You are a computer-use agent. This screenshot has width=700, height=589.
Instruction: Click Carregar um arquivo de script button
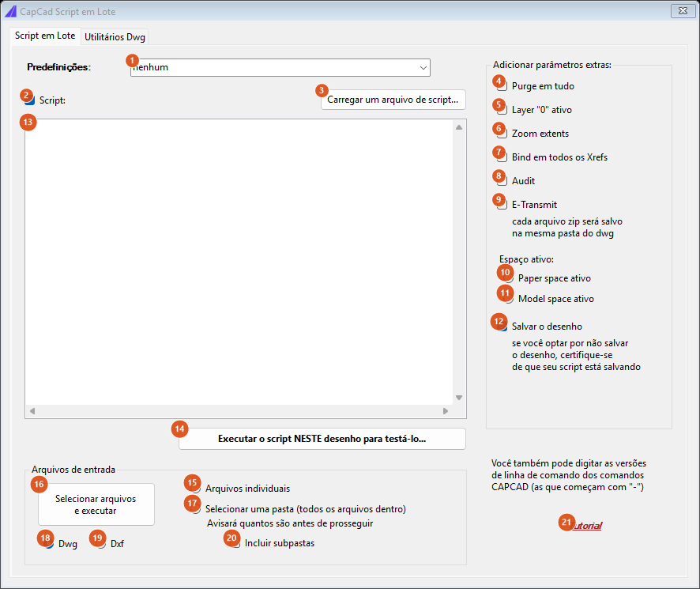(x=393, y=100)
